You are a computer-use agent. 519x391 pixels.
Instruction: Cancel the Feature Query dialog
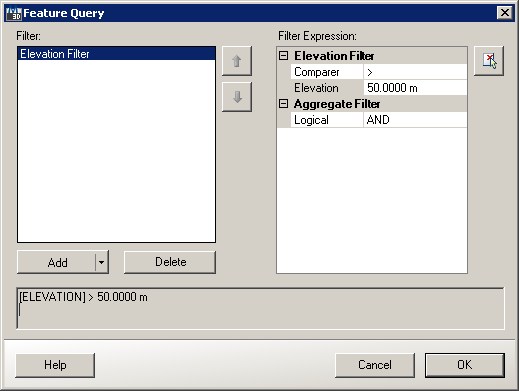(375, 365)
